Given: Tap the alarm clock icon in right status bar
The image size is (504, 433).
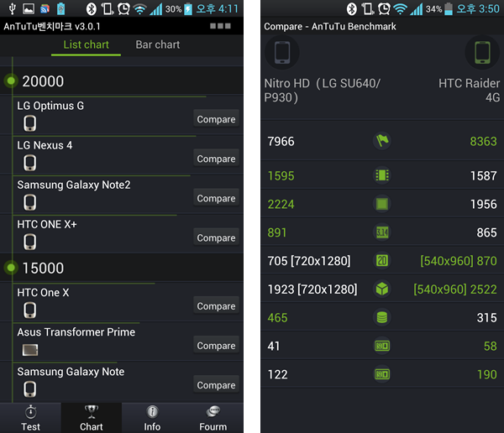Looking at the screenshot, I should pos(384,8).
